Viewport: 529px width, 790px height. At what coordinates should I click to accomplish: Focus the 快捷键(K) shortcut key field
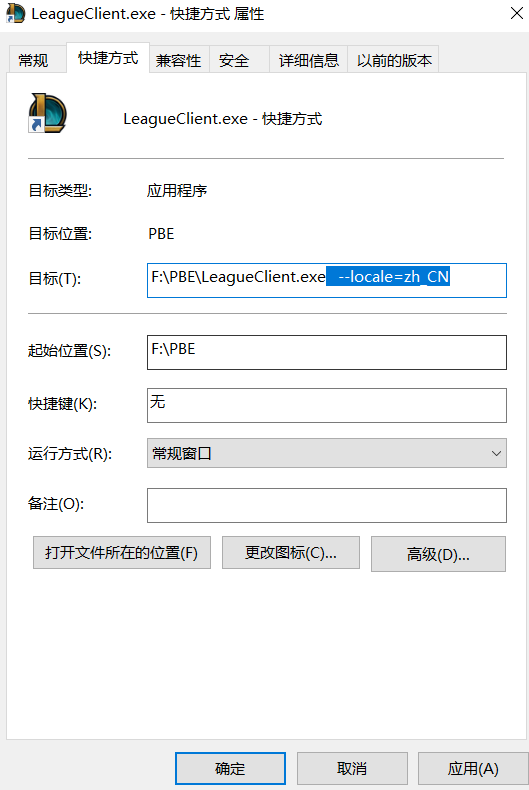pyautogui.click(x=326, y=405)
